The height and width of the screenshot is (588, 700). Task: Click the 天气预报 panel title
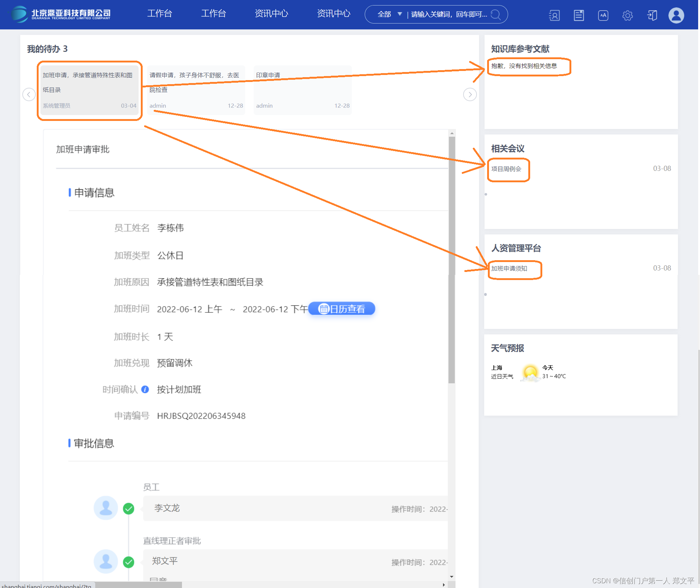coord(507,348)
